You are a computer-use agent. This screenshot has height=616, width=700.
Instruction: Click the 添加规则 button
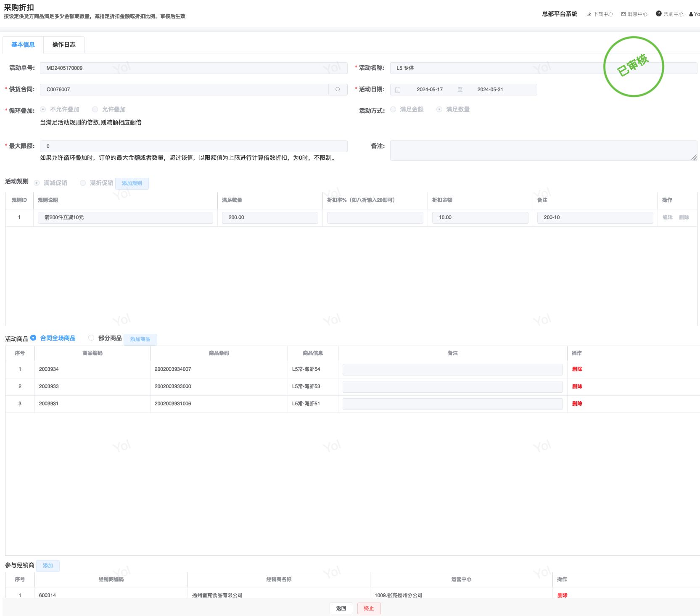click(132, 183)
